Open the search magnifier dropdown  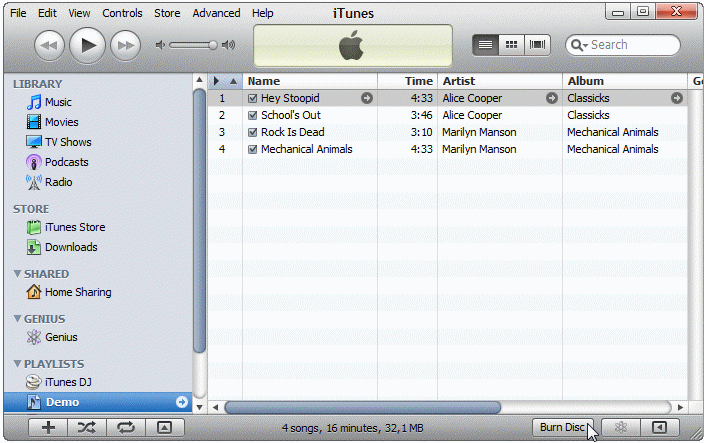579,45
